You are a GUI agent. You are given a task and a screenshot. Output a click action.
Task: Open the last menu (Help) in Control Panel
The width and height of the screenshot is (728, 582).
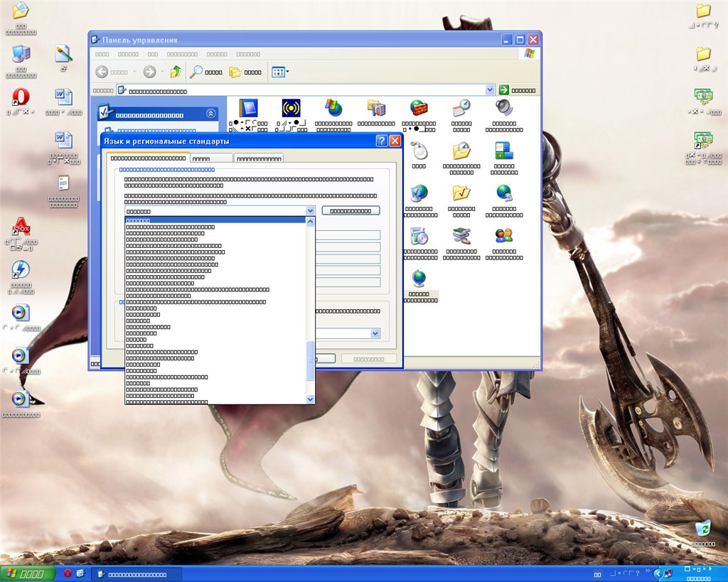pos(248,54)
